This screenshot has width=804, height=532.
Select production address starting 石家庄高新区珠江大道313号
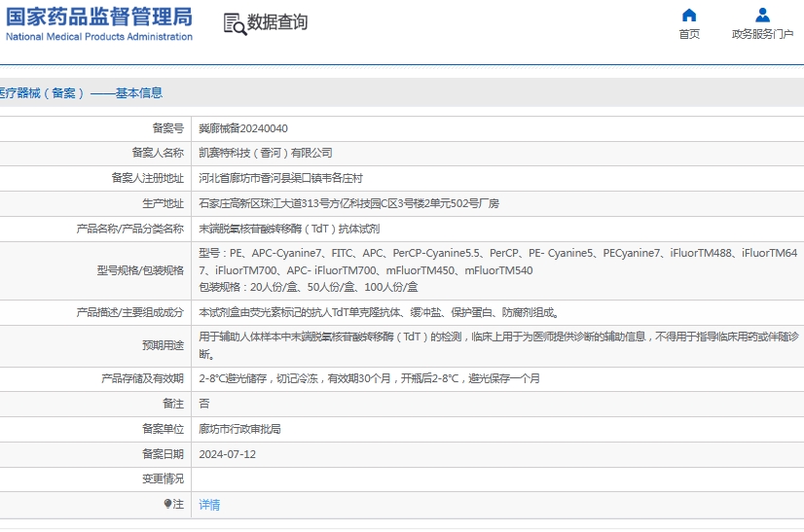point(348,203)
